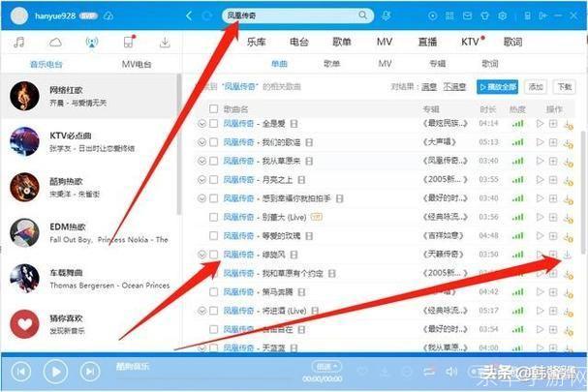Open the apps grid icon in title bar

pos(449,15)
